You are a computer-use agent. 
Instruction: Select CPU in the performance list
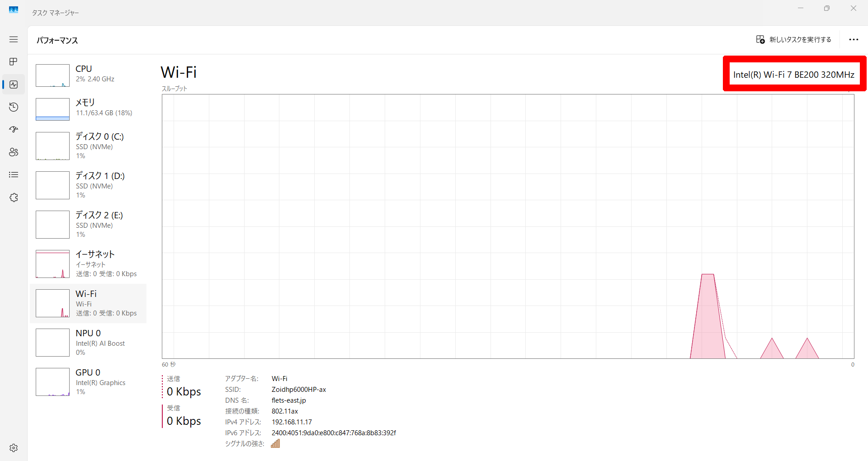click(89, 75)
